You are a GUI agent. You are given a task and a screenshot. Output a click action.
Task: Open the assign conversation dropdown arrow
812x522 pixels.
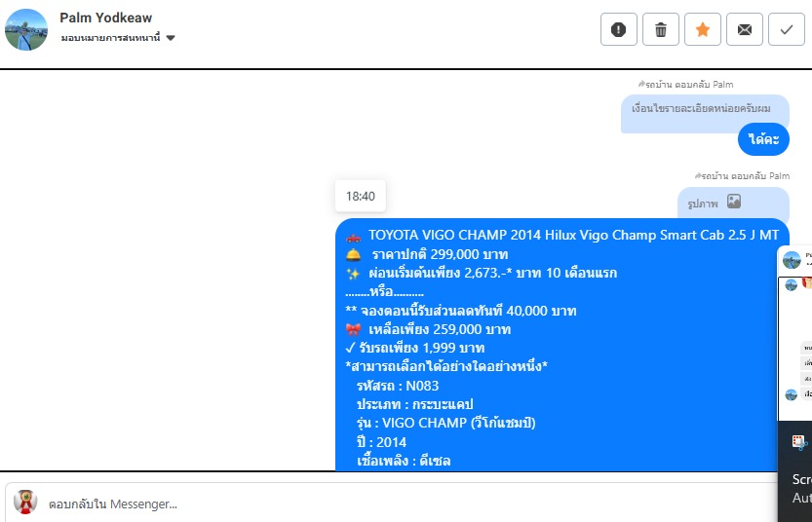(171, 38)
